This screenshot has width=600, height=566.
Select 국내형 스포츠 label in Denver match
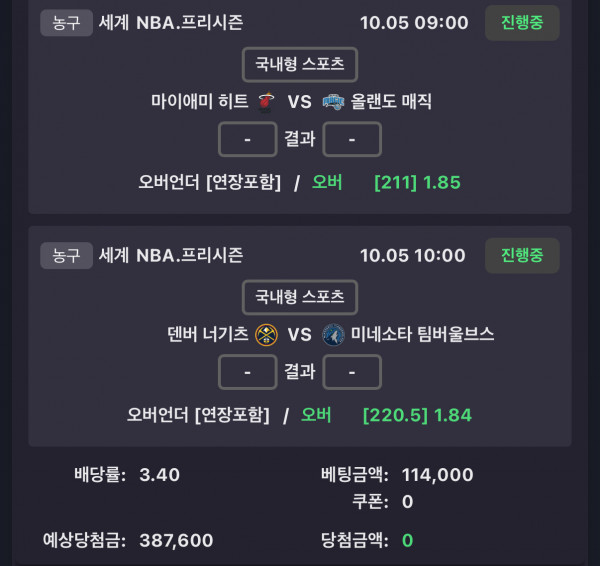300,297
